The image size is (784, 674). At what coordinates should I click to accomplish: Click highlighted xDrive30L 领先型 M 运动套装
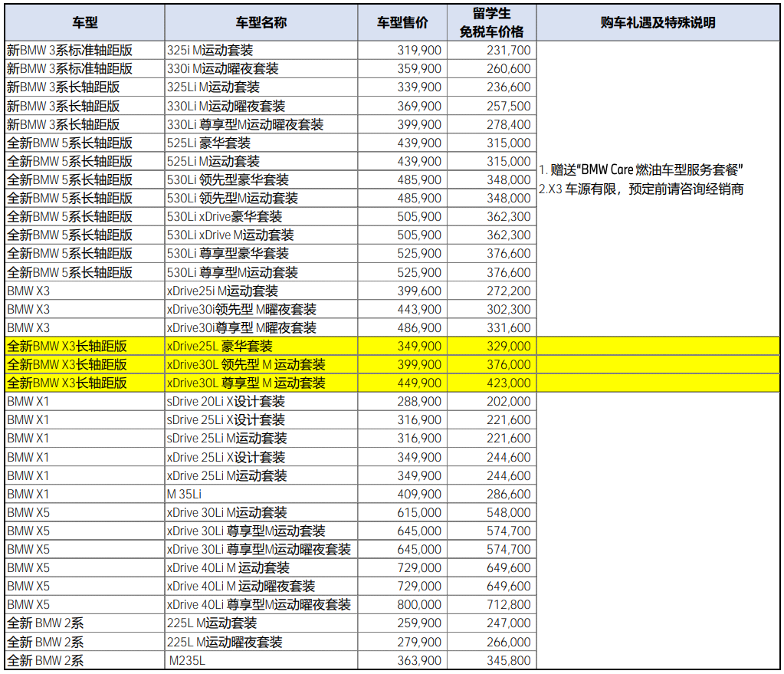pyautogui.click(x=261, y=365)
